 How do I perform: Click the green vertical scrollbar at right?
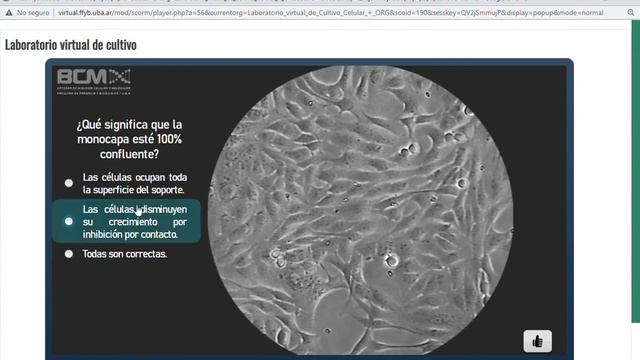click(636, 171)
